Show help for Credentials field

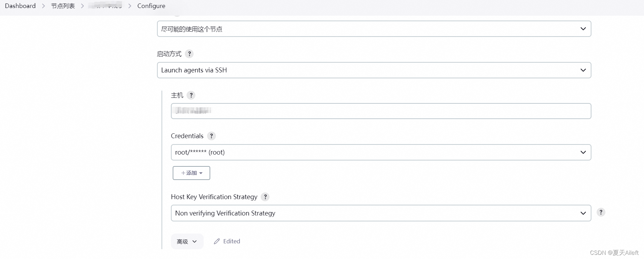pyautogui.click(x=211, y=136)
